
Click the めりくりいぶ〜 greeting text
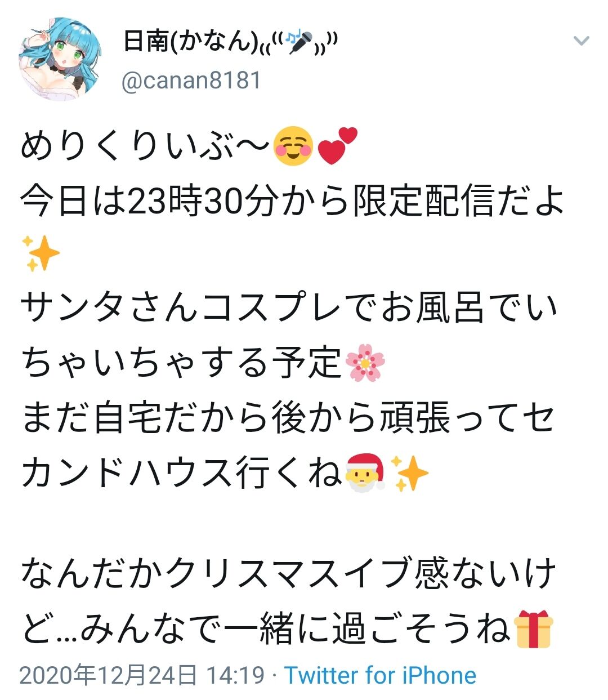[x=145, y=146]
